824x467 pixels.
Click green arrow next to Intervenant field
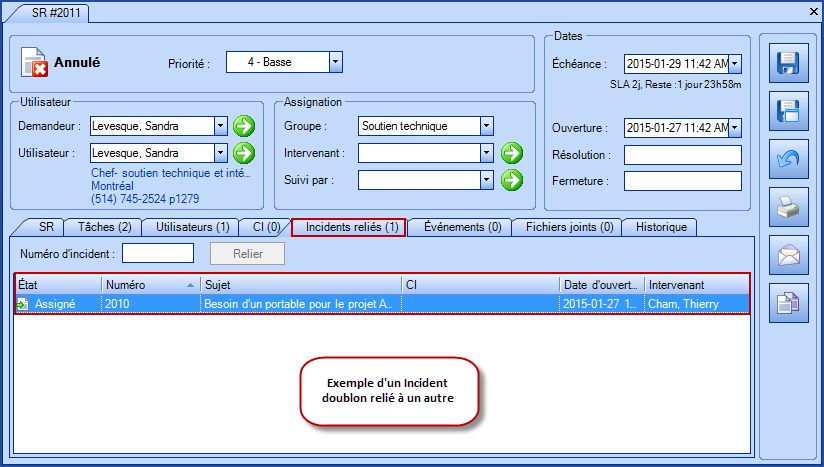click(512, 153)
